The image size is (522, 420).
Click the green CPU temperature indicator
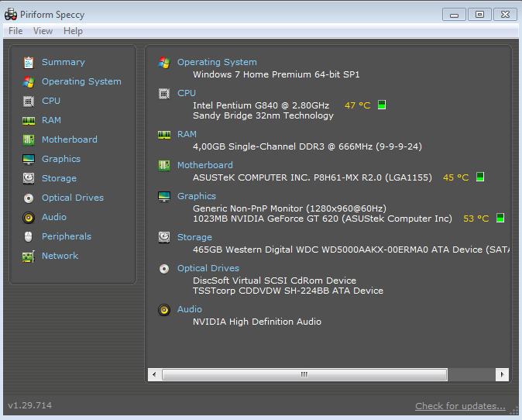coord(382,105)
